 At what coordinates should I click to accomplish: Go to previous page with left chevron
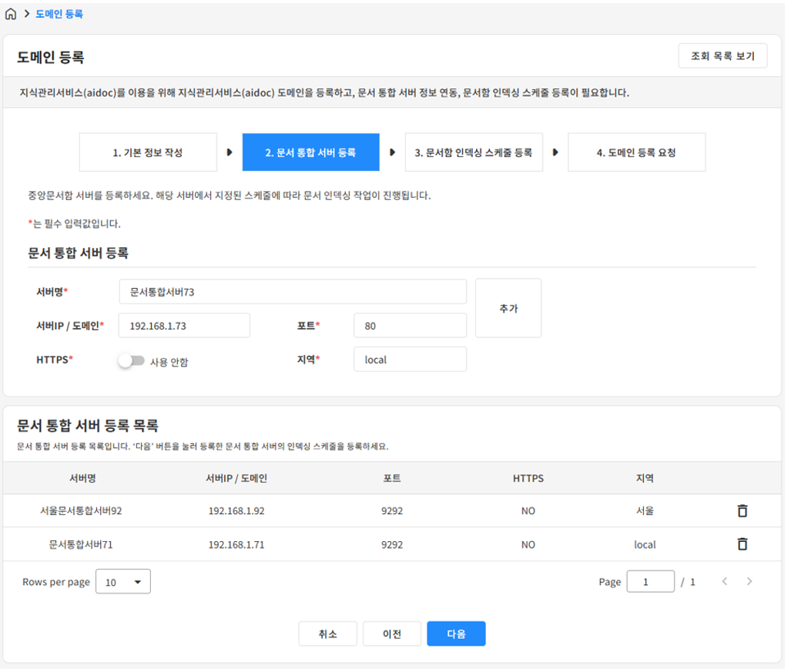pos(724,582)
